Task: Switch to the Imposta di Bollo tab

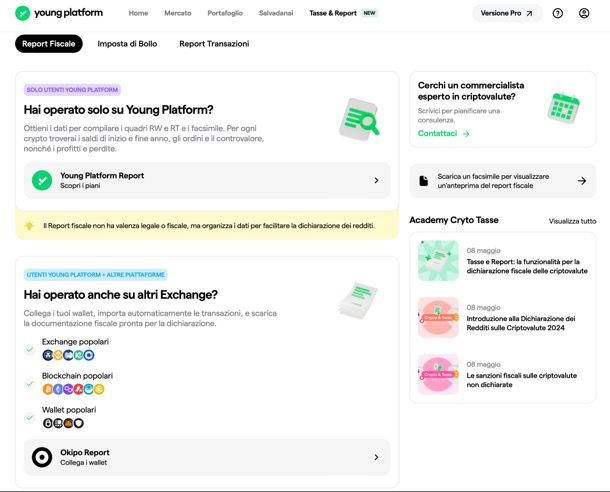Action: (x=127, y=44)
